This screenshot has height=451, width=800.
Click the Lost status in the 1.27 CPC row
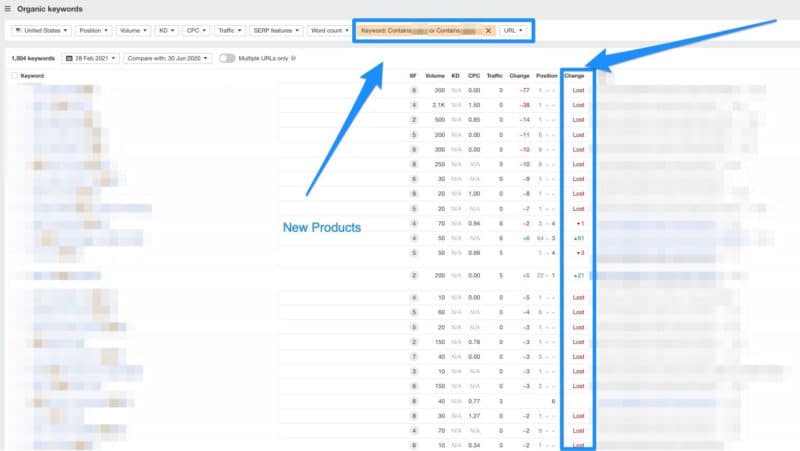point(578,416)
